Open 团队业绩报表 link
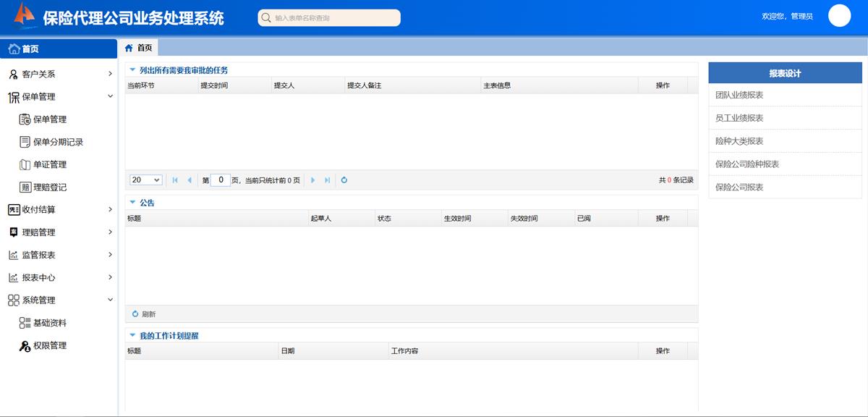 [739, 95]
